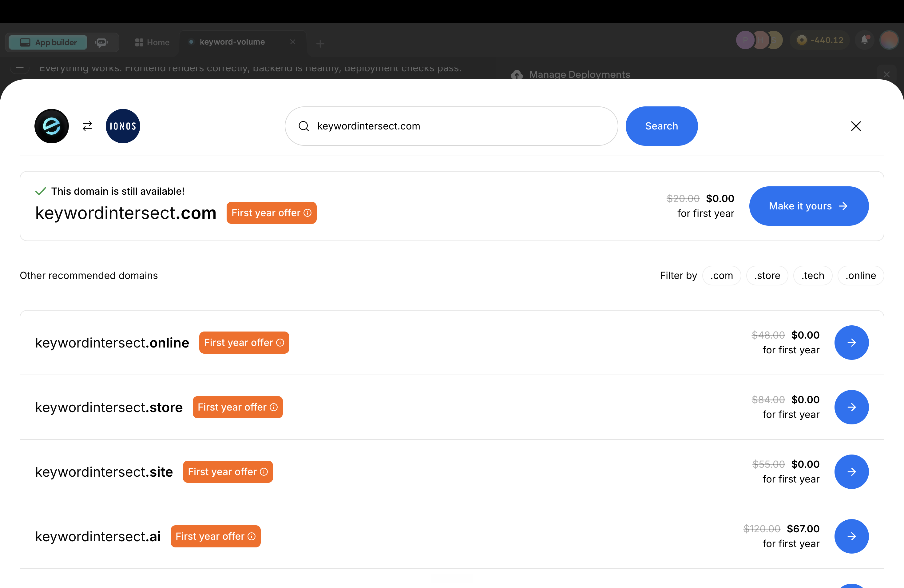Close the keyword-volume tab
This screenshot has width=904, height=588.
tap(292, 42)
